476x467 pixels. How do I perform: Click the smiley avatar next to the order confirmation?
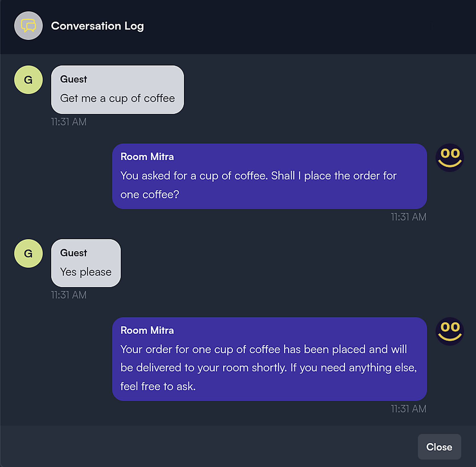click(450, 332)
